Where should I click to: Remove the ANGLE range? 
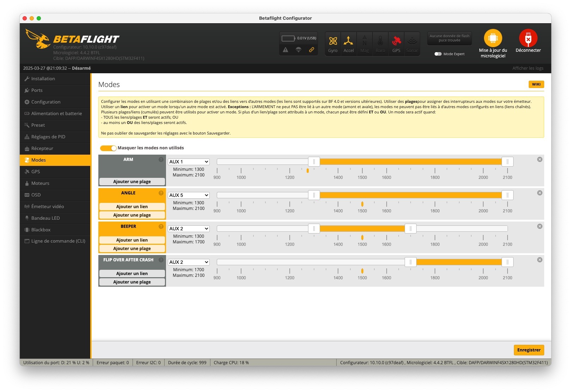[540, 193]
